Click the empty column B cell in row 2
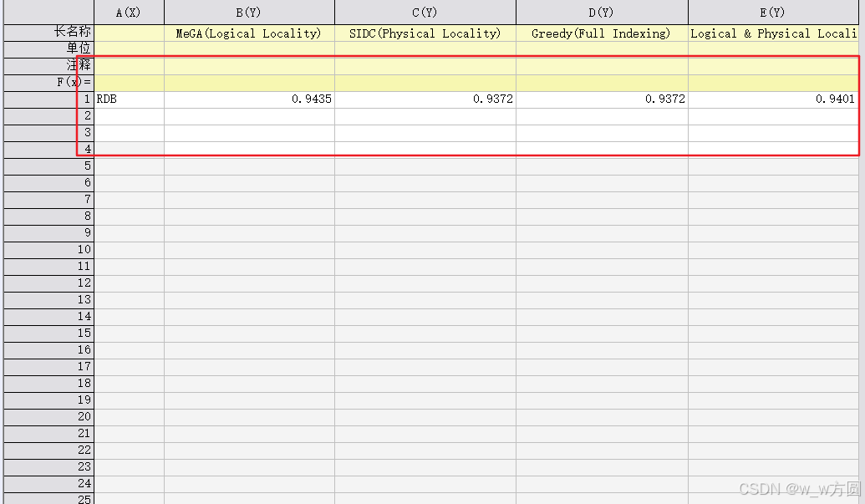The image size is (865, 504). 249,116
